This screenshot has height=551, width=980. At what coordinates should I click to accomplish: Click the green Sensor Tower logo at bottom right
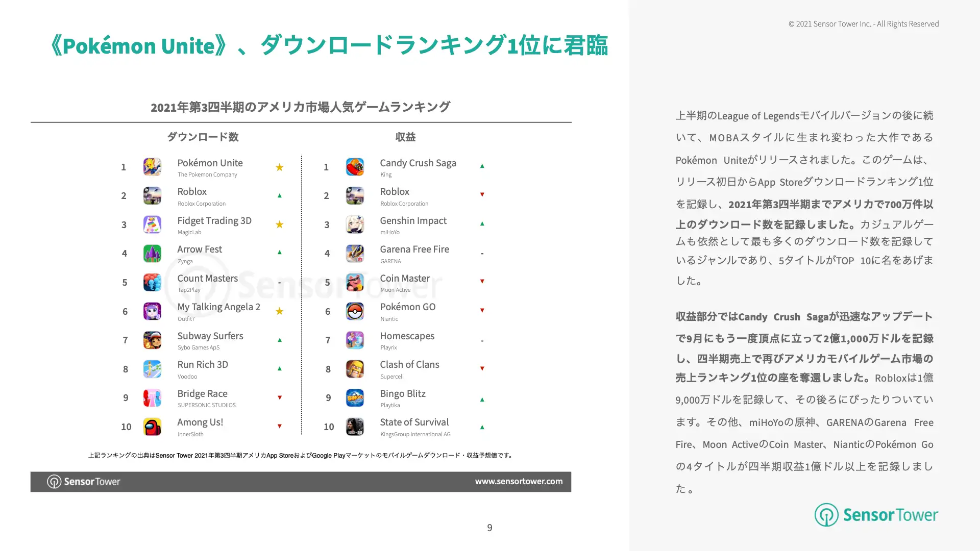point(876,515)
